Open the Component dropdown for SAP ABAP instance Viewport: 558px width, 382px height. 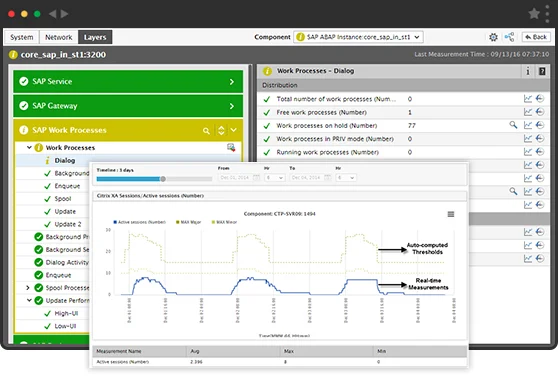(359, 37)
